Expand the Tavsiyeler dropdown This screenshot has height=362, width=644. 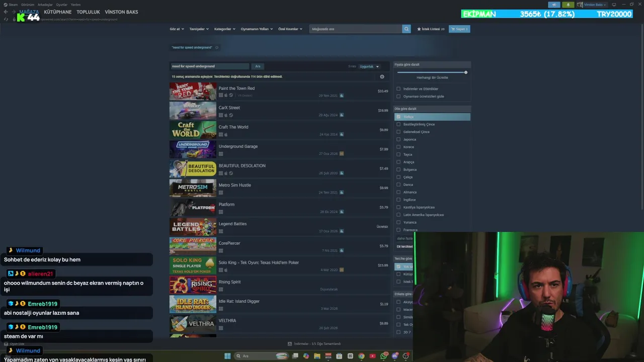[x=199, y=29]
